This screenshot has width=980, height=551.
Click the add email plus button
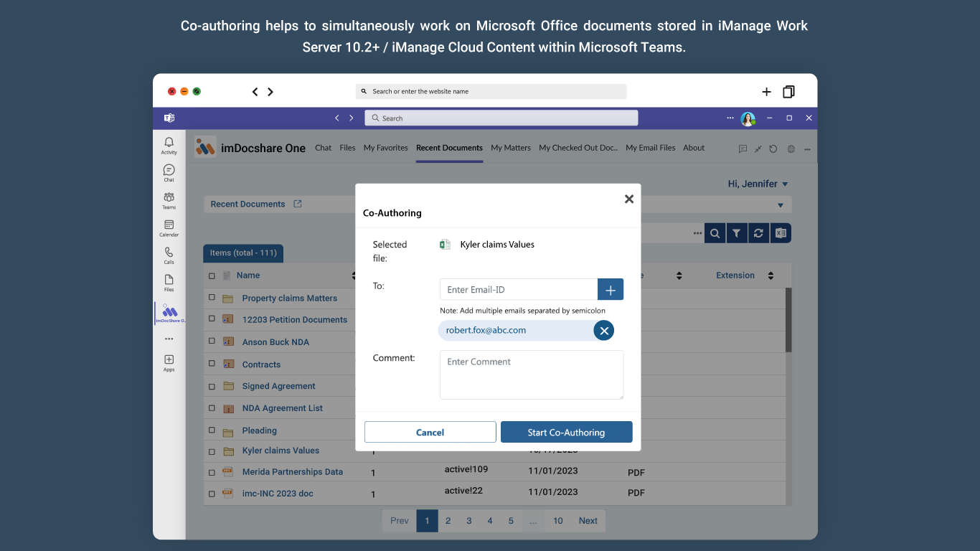611,290
